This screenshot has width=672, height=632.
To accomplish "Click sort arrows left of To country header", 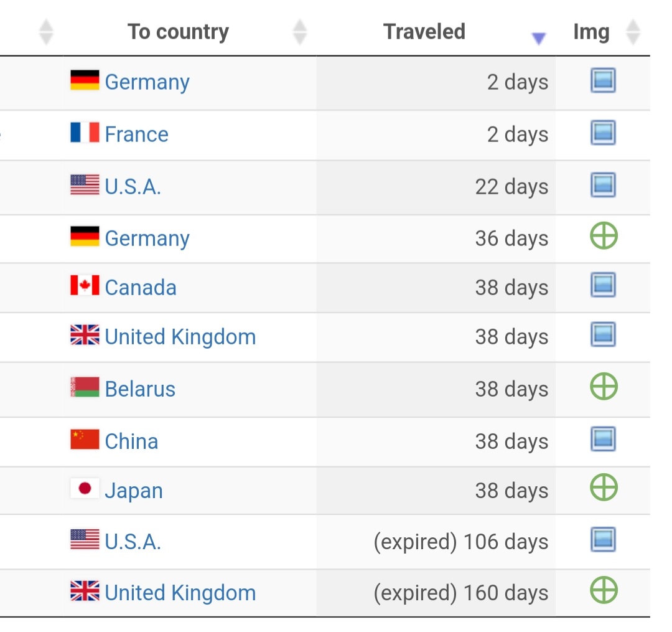I will 46,32.
